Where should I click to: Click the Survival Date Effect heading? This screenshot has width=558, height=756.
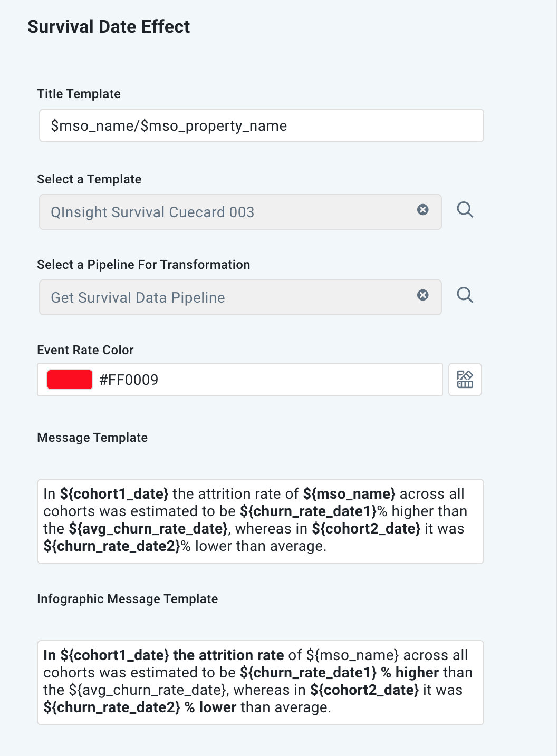click(109, 26)
